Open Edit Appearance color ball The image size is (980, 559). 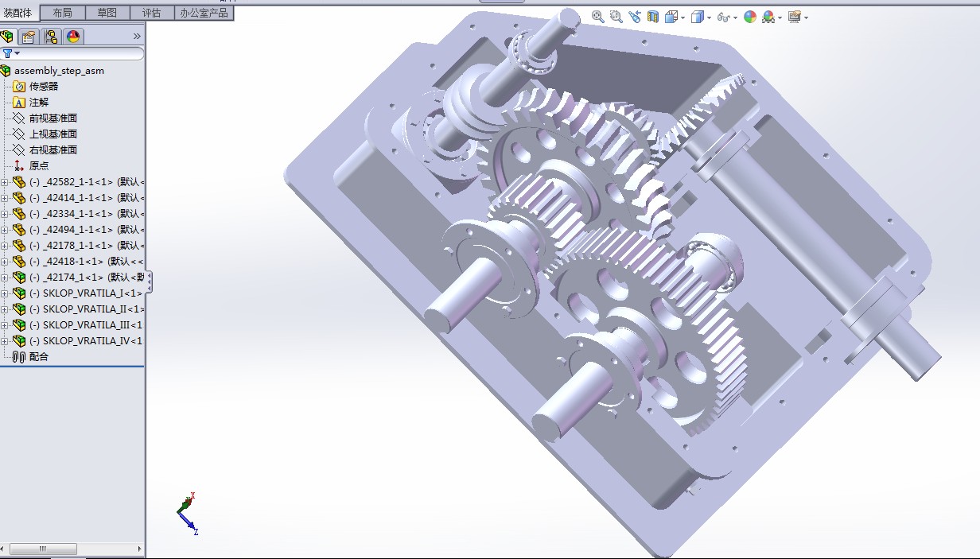pyautogui.click(x=749, y=17)
